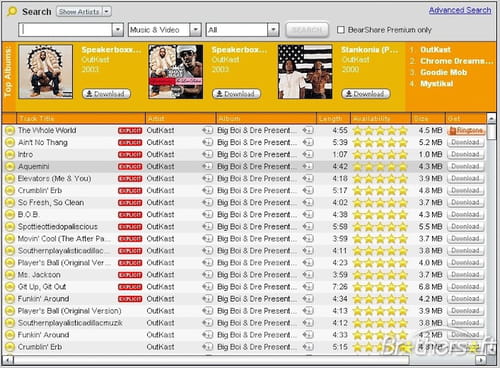Image resolution: width=500 pixels, height=368 pixels.
Task: Click horizontal scrollbar left arrow
Action: click(7, 360)
